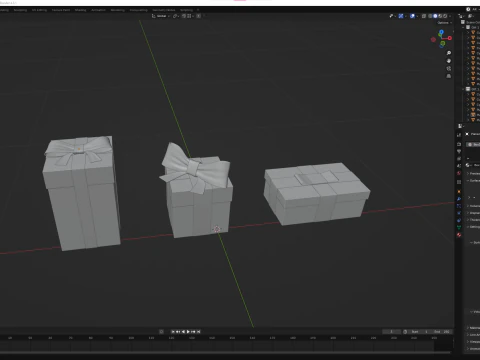Screen dimensions: 480x360
Task: Open the Object Data green triangle tab
Action: (459, 227)
